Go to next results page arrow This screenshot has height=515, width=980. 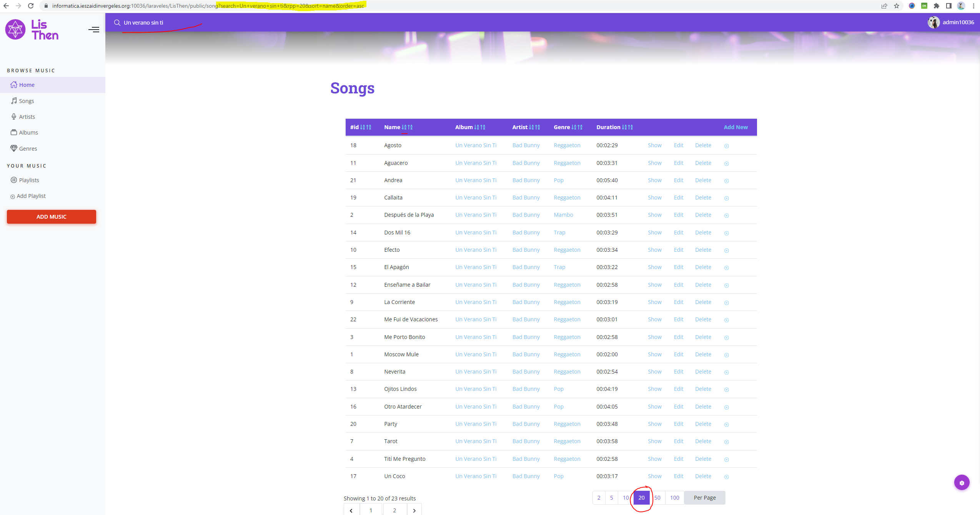[414, 510]
